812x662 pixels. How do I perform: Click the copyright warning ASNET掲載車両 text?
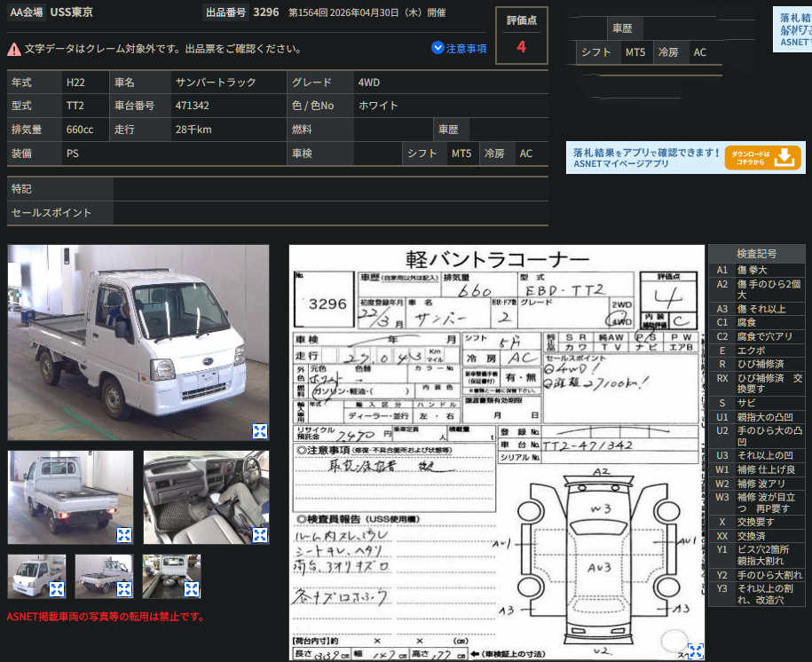(x=106, y=617)
